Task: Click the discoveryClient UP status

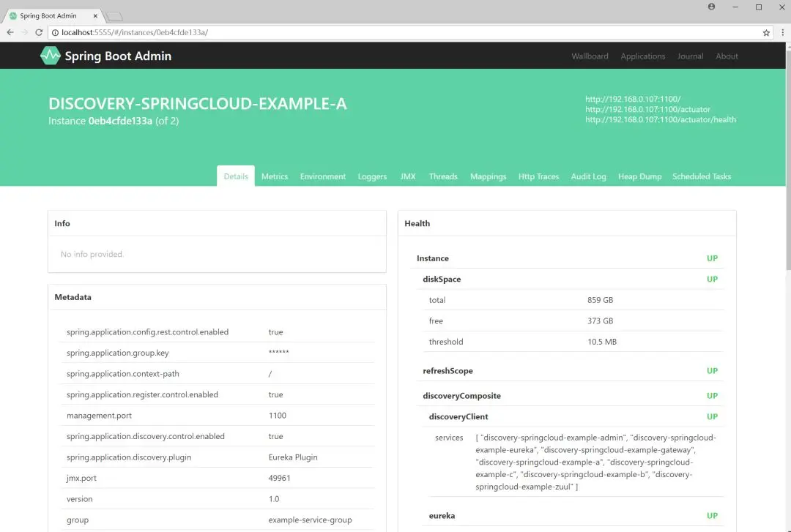Action: click(x=712, y=416)
